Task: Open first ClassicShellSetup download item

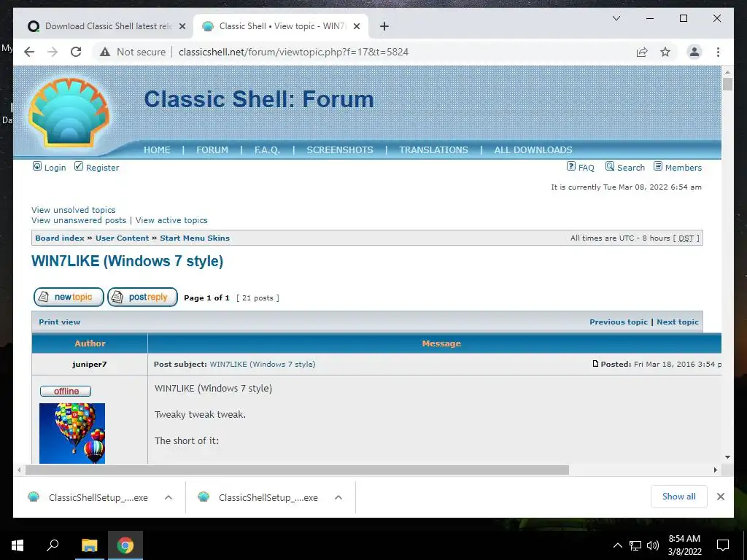Action: click(88, 497)
